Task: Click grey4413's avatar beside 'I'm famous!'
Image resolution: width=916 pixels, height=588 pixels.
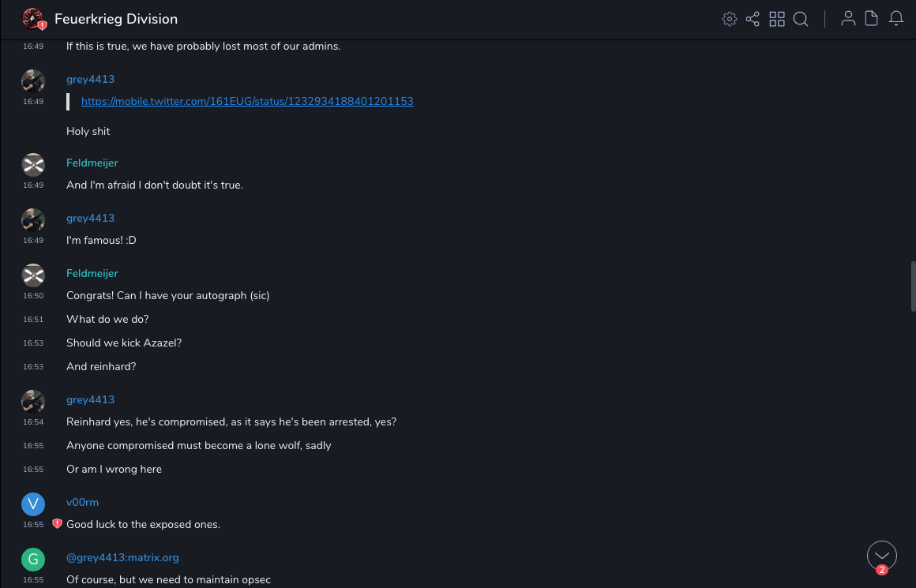Action: click(x=33, y=220)
